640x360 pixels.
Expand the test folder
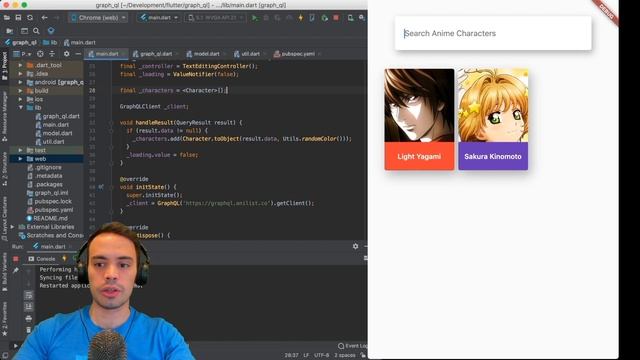click(20, 150)
